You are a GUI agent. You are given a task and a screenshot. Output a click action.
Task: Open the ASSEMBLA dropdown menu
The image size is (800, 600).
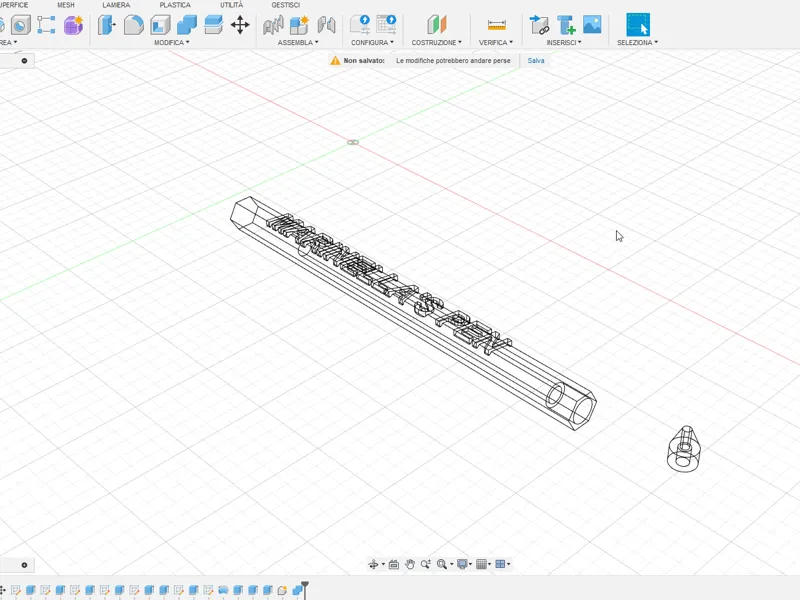click(x=298, y=42)
